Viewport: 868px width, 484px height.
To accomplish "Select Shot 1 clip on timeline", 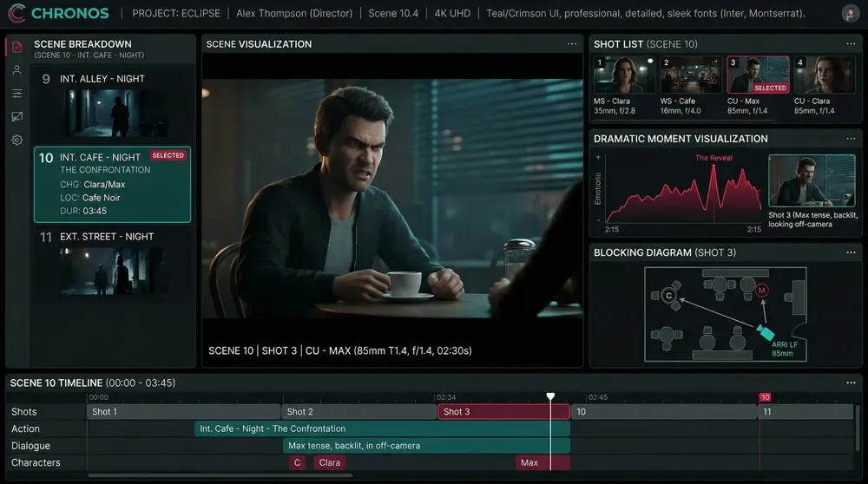I will [183, 411].
